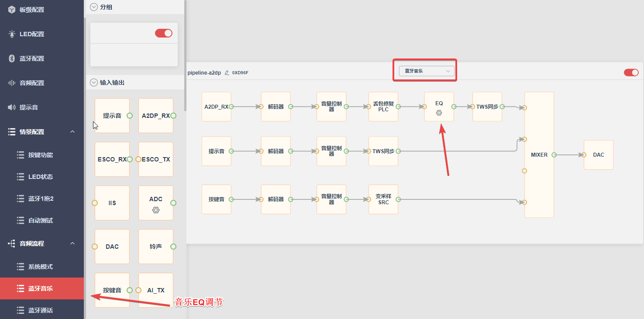Click the LED状态 list icon
Viewport: 644px width, 319px height.
point(21,177)
